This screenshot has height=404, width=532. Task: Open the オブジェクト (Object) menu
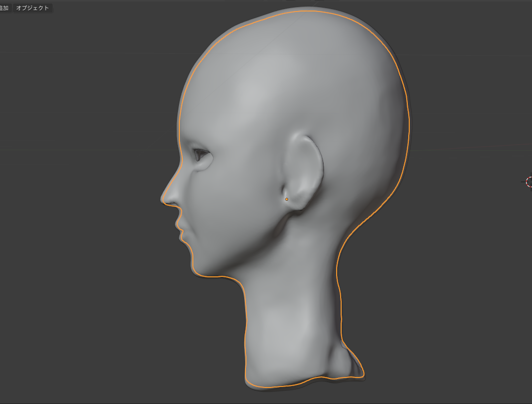33,8
